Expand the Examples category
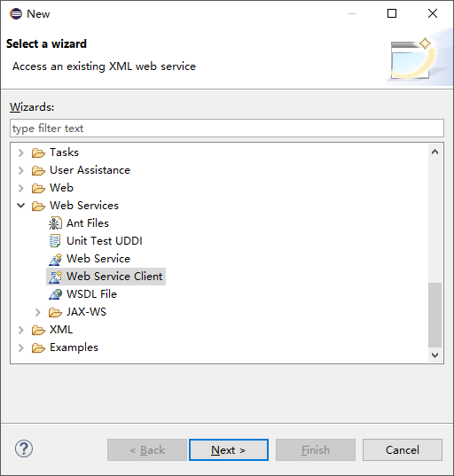The width and height of the screenshot is (454, 476). click(x=21, y=347)
